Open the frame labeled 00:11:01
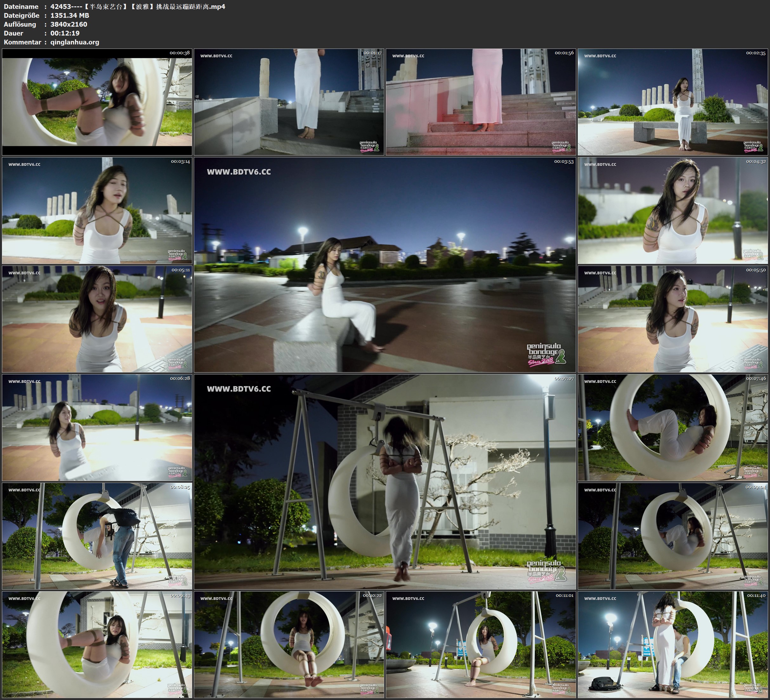Viewport: 770px width, 700px height. (x=481, y=644)
